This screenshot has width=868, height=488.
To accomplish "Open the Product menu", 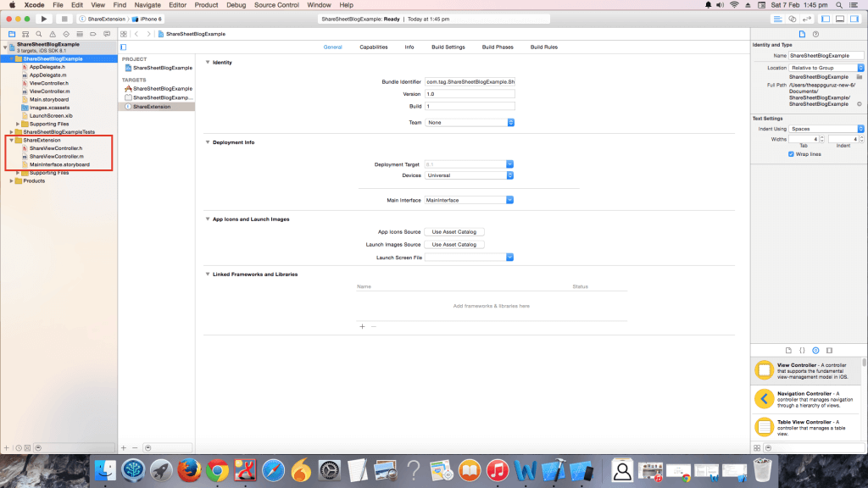I will tap(206, 5).
